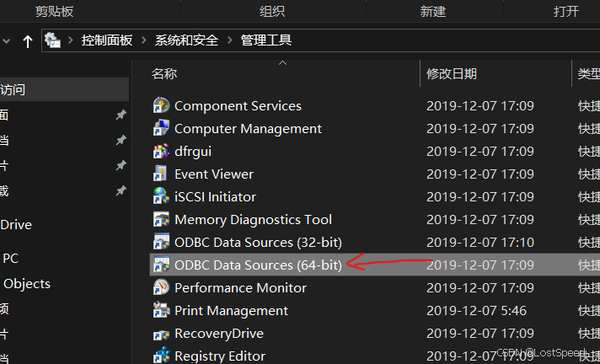Image resolution: width=600 pixels, height=364 pixels.
Task: Select the dfrgui defragmenter icon
Action: point(161,152)
